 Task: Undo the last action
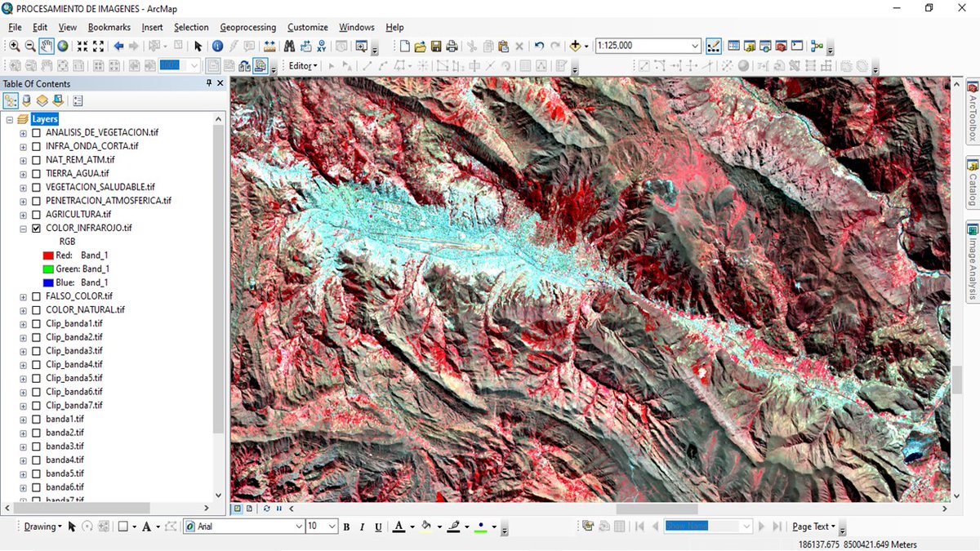point(539,46)
